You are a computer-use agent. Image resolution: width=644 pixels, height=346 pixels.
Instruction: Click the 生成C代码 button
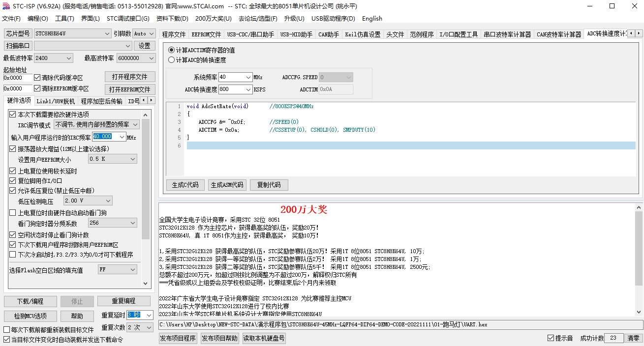185,185
